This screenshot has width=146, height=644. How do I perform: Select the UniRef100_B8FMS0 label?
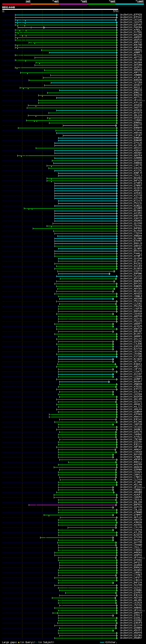click(x=131, y=505)
